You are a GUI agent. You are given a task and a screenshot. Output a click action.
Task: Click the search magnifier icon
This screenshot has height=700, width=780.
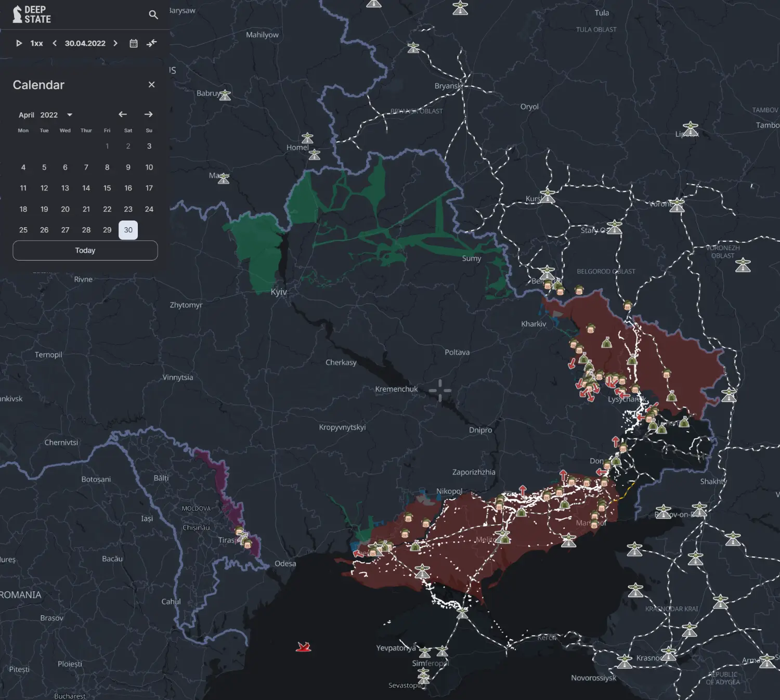click(x=153, y=15)
